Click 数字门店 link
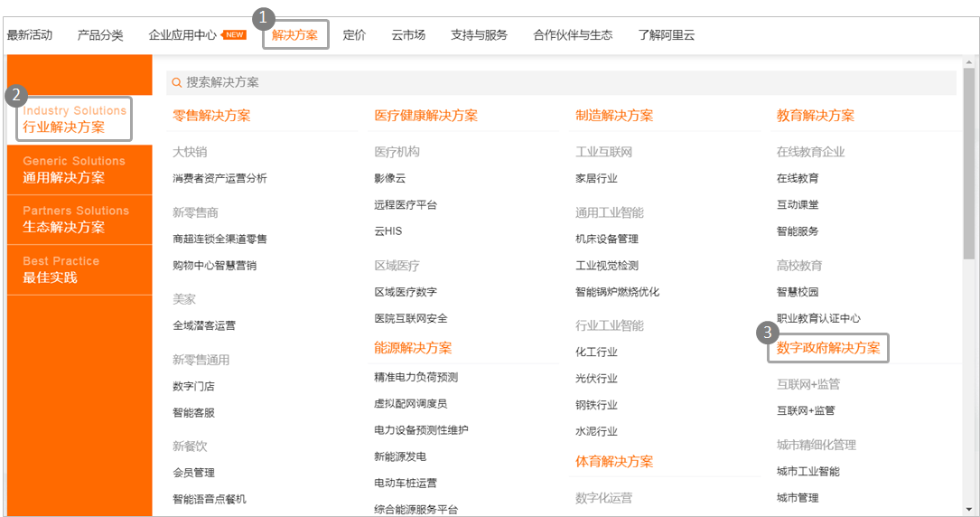The image size is (980, 517). [x=194, y=386]
